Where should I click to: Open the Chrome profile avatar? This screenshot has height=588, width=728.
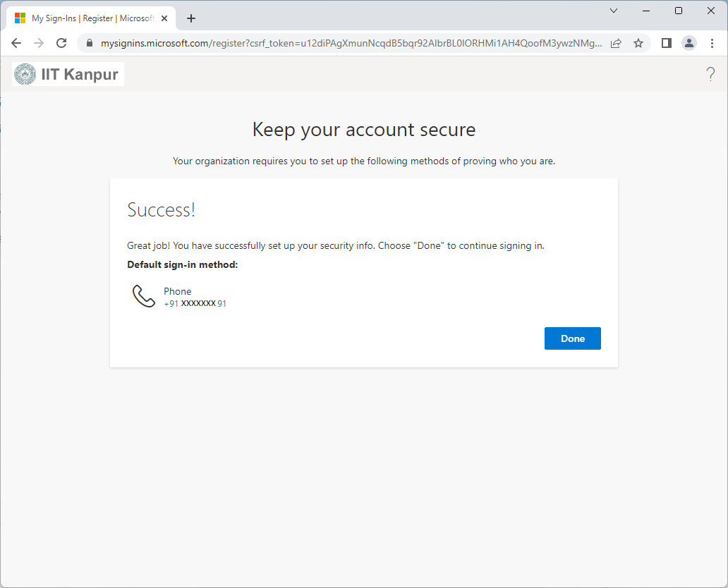(x=689, y=43)
